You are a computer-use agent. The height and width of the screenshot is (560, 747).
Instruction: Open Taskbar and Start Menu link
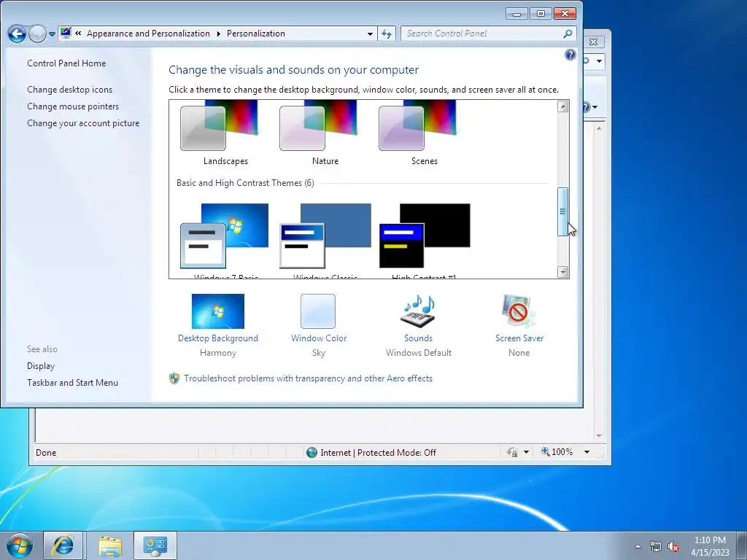coord(72,382)
